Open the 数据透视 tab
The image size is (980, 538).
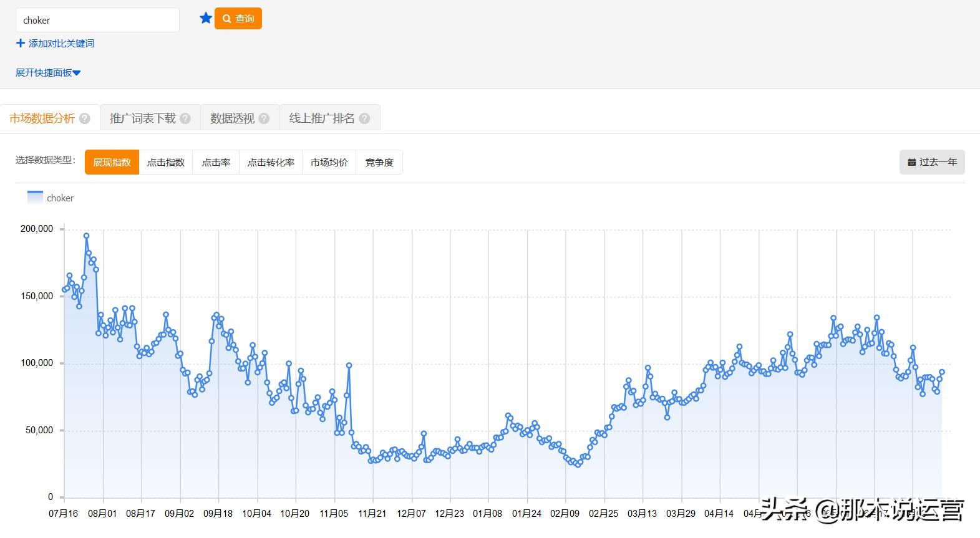pyautogui.click(x=232, y=118)
